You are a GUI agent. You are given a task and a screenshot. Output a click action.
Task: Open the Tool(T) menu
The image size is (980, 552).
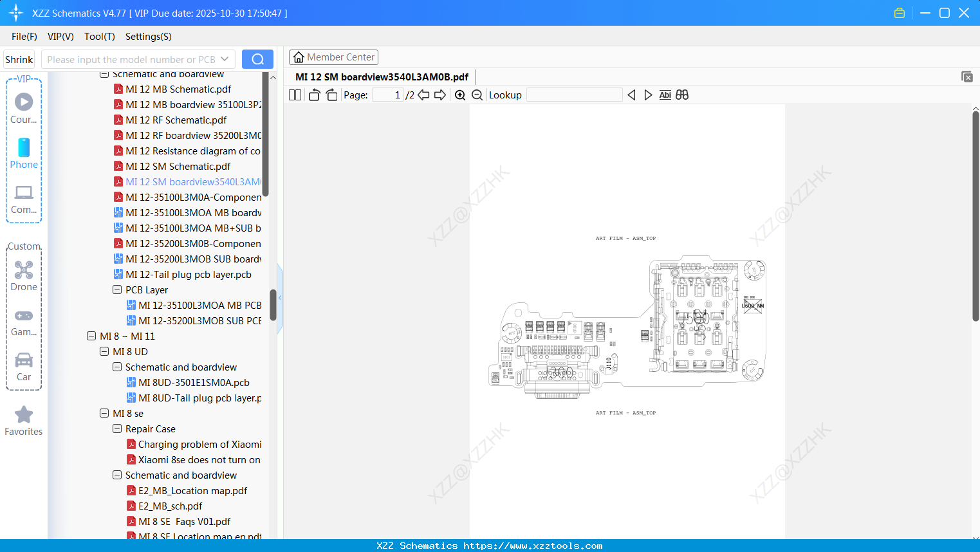(x=99, y=37)
